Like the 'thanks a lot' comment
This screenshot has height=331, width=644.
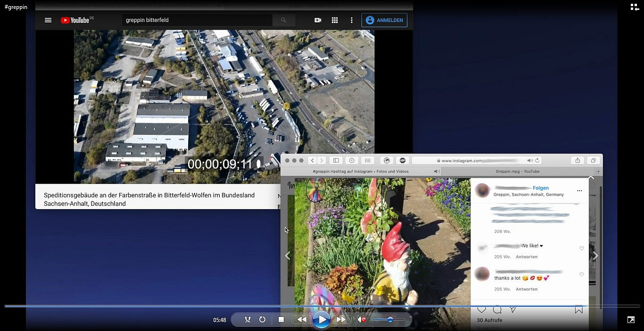pyautogui.click(x=581, y=274)
